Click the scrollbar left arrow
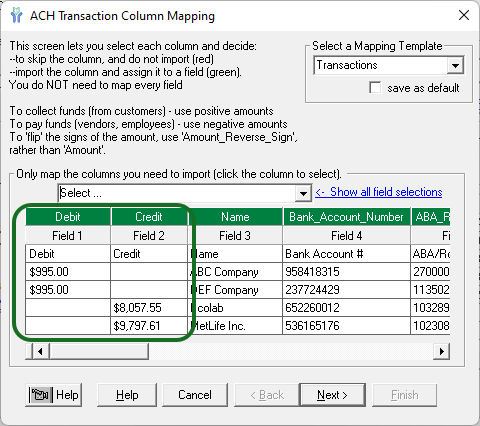480x426 pixels. pyautogui.click(x=40, y=351)
